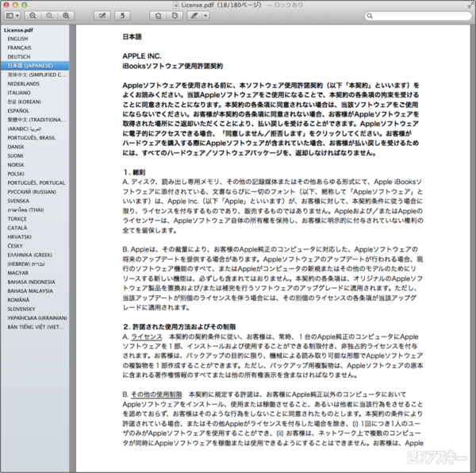The width and height of the screenshot is (476, 473).
Task: Jump to SUOMI section
Action: click(15, 156)
